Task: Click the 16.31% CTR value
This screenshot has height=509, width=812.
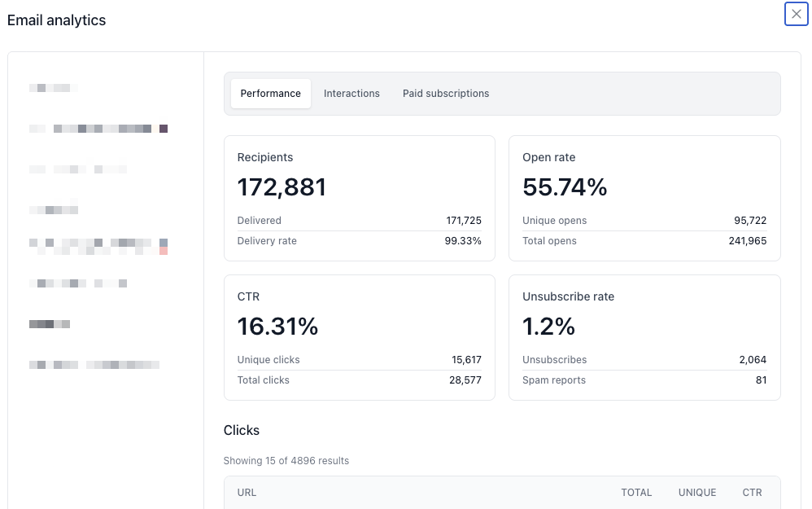Action: pyautogui.click(x=277, y=327)
